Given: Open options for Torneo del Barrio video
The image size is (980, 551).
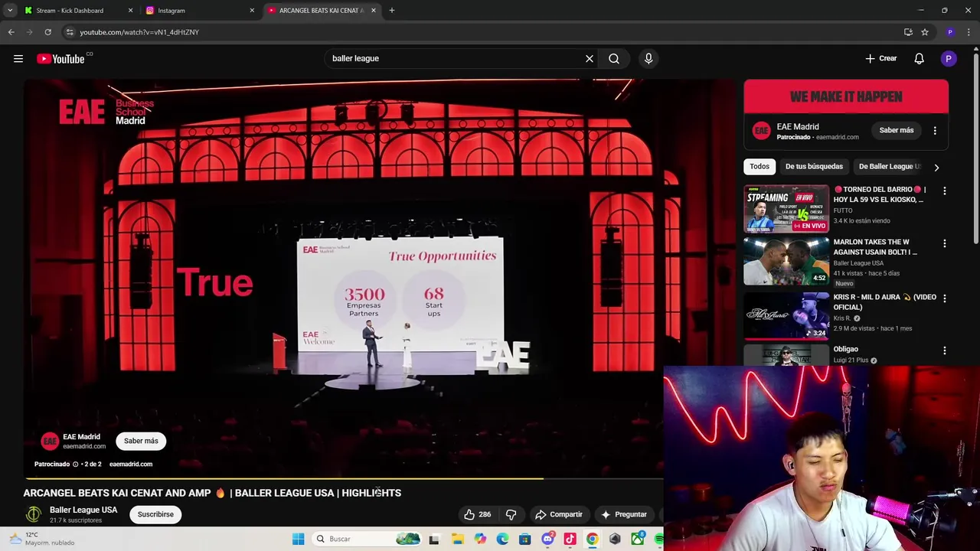Looking at the screenshot, I should 944,191.
